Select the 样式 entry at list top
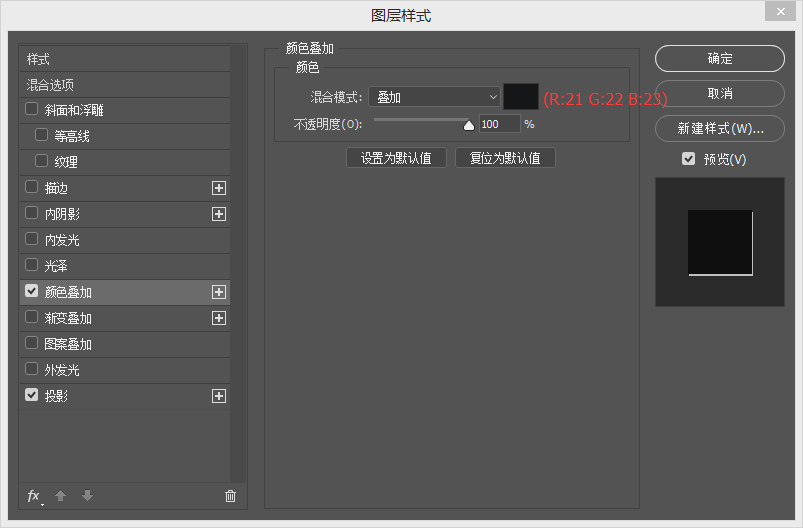This screenshot has width=803, height=528. pos(39,59)
